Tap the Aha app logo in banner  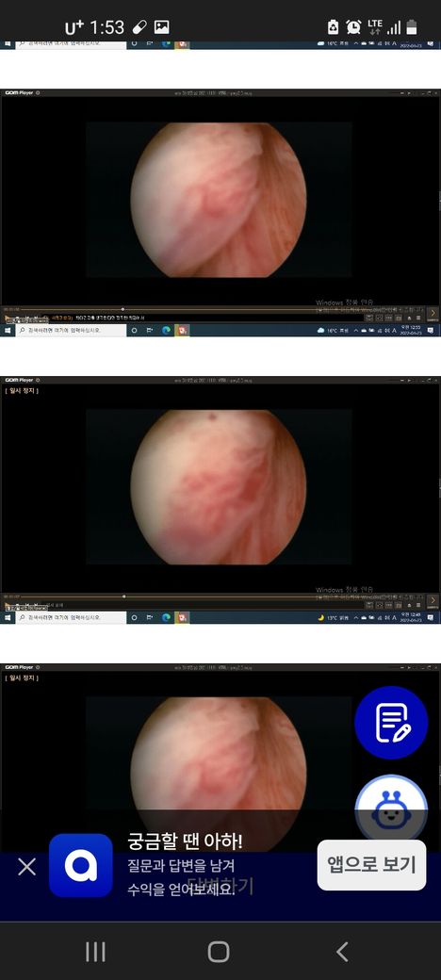tap(81, 865)
